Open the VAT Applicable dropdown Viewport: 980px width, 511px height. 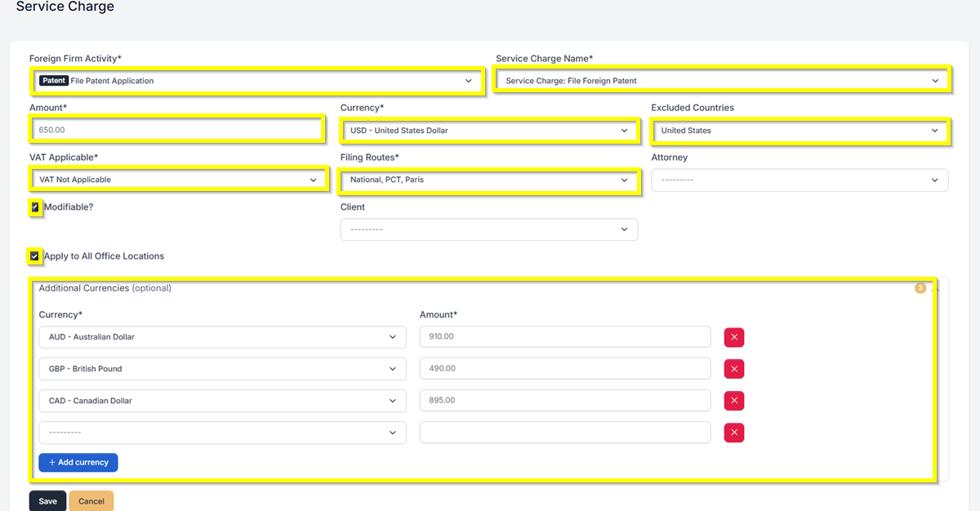point(179,180)
